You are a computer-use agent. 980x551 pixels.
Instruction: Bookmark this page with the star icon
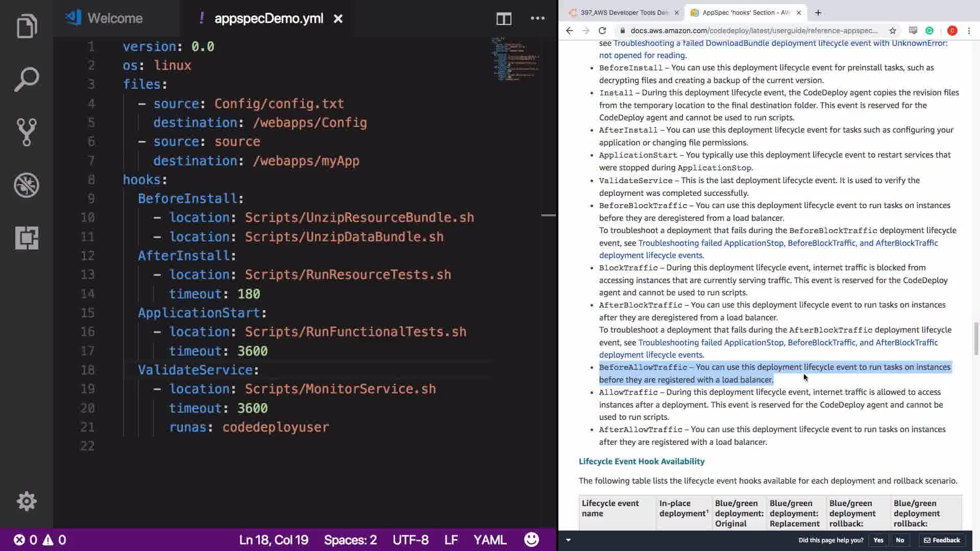pyautogui.click(x=893, y=31)
